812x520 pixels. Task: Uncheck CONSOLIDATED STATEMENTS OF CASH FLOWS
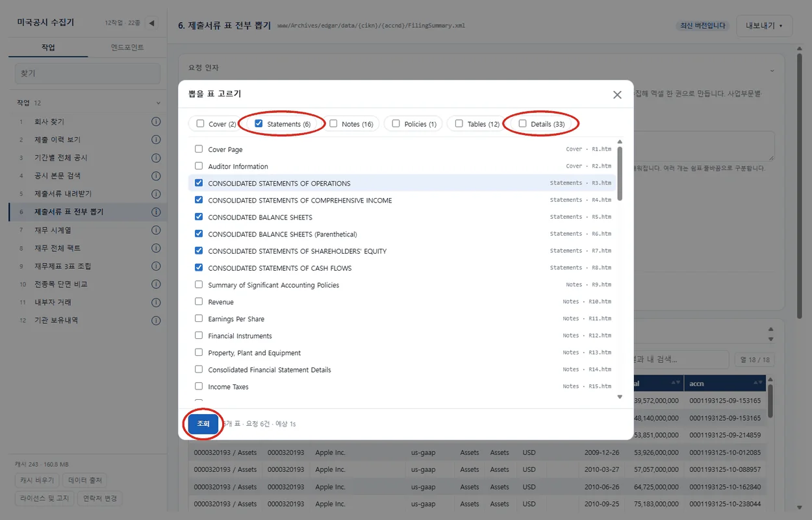coord(199,268)
